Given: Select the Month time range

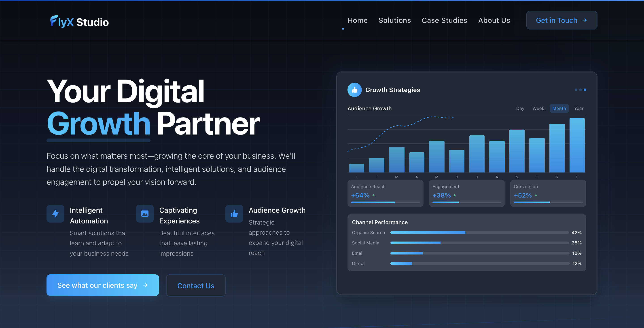Looking at the screenshot, I should point(559,108).
